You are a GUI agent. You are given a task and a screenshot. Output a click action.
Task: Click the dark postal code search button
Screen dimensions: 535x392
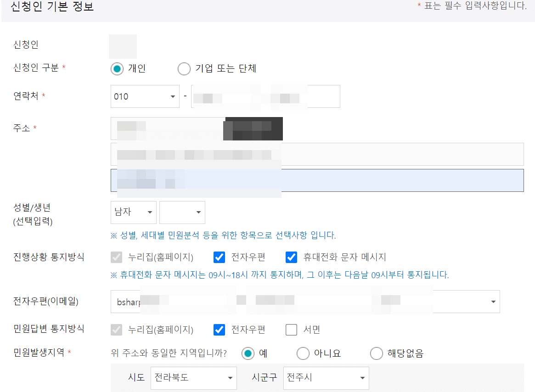point(253,129)
